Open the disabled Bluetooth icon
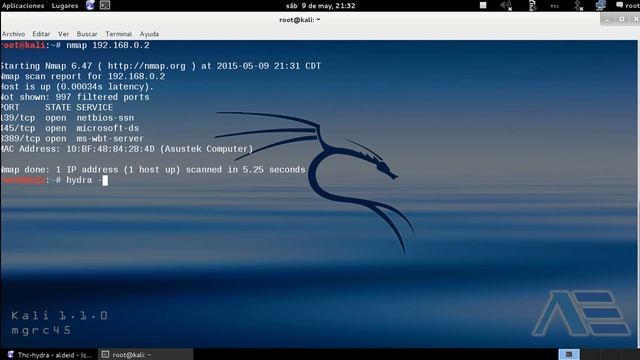The width and height of the screenshot is (640, 360). pos(578,5)
